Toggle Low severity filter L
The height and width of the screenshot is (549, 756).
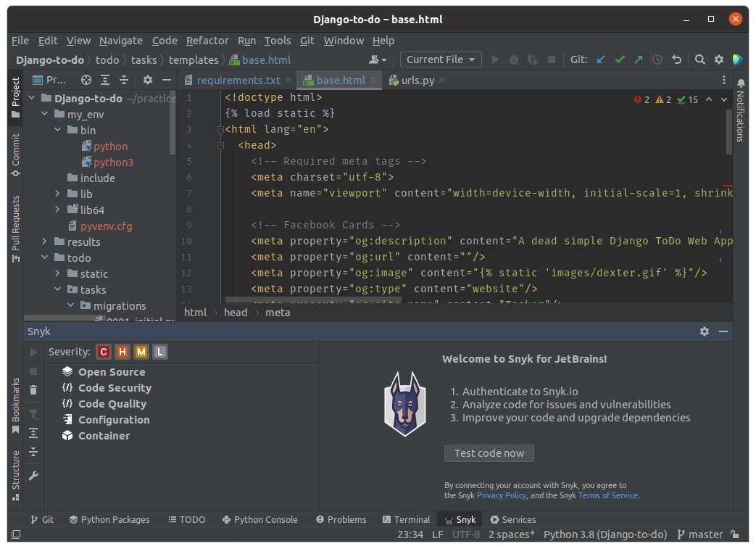pyautogui.click(x=160, y=352)
